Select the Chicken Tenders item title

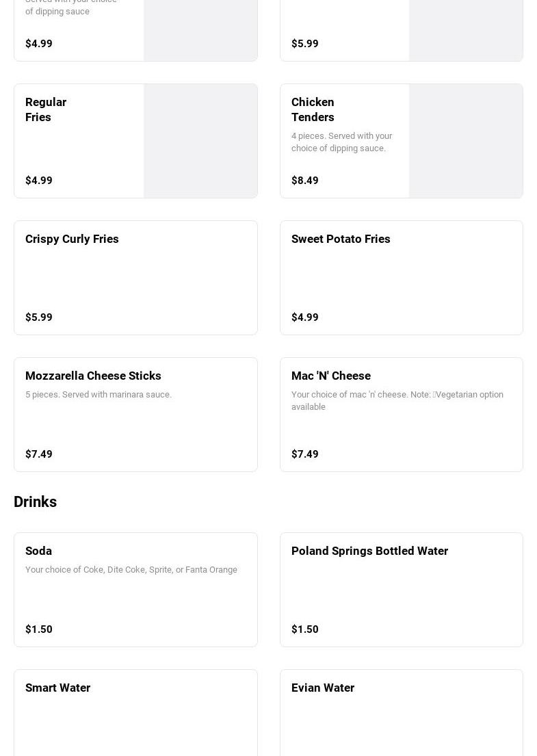tap(313, 109)
